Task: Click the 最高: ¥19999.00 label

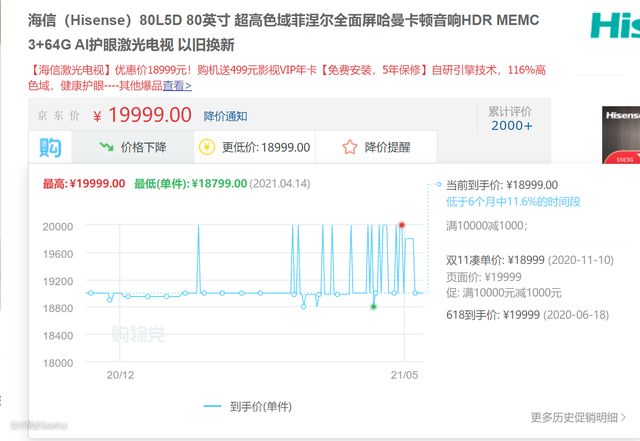Action: (84, 184)
